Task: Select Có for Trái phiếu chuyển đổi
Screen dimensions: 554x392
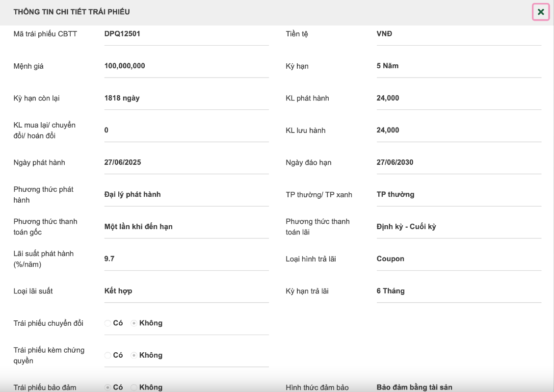Action: pyautogui.click(x=108, y=323)
